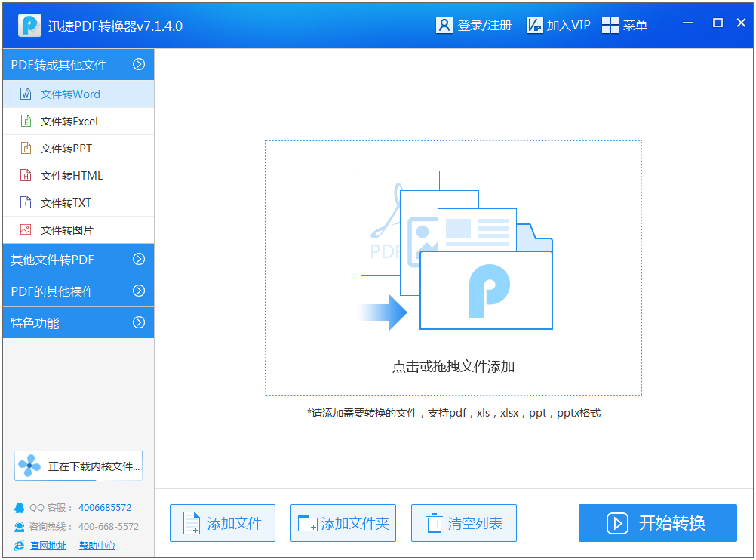Viewport: 756px width, 560px height.
Task: Click chevron next to 其他文件转PDF
Action: pos(139,259)
